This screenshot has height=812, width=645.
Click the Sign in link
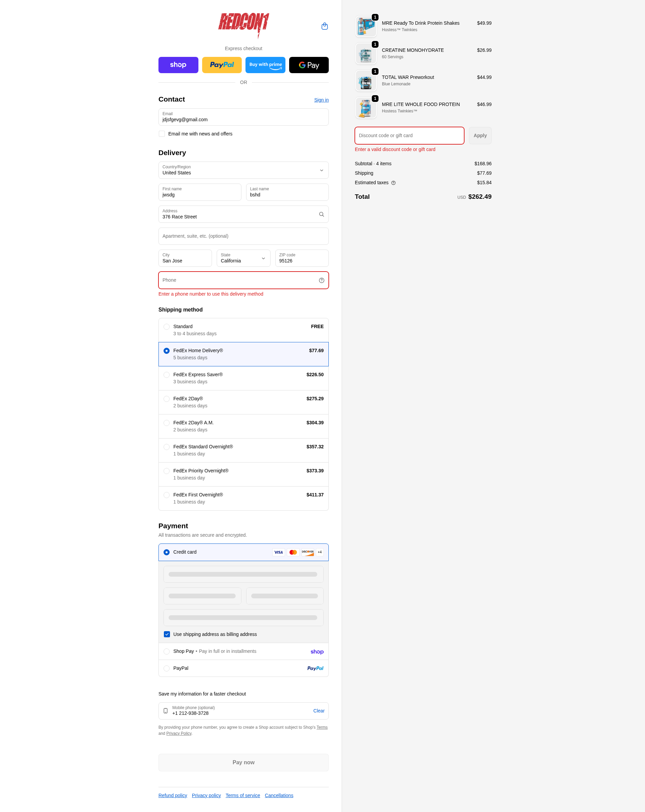[321, 100]
